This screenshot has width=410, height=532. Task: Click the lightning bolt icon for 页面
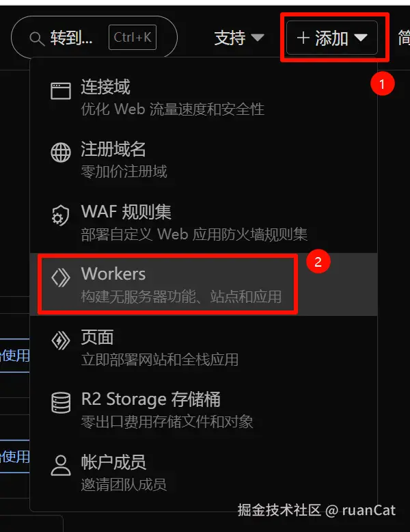pyautogui.click(x=61, y=341)
